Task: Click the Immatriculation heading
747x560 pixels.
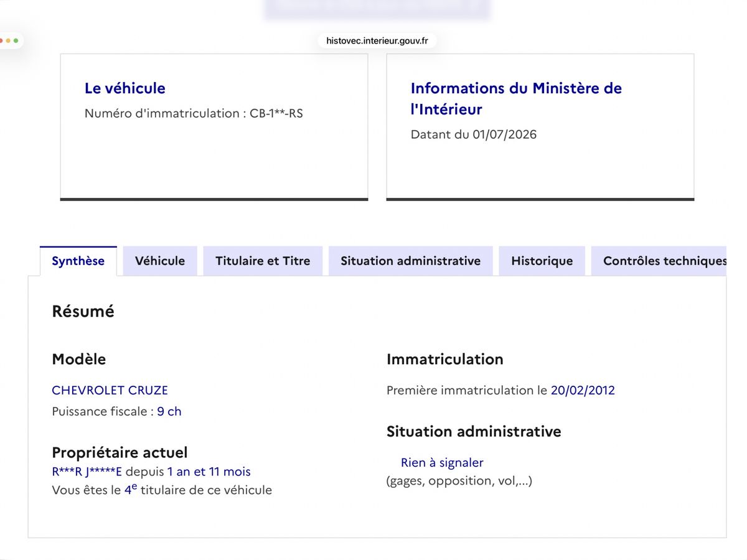Action: [x=445, y=359]
